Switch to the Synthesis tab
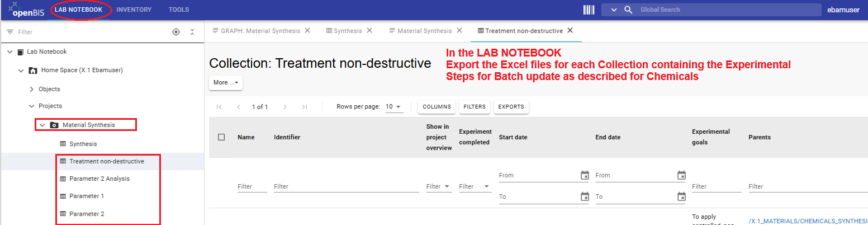Viewport: 868px width, 225px height. 348,31
